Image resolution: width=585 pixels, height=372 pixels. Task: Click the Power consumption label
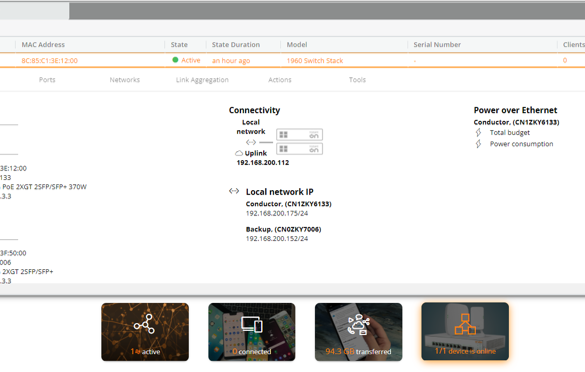coord(522,144)
